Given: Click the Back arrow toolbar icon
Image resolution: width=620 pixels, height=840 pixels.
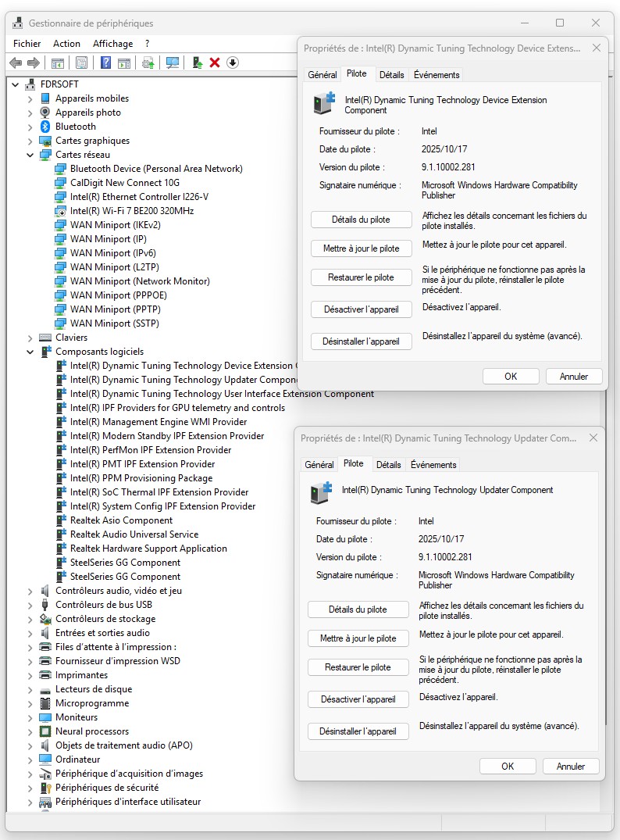Looking at the screenshot, I should (16, 63).
